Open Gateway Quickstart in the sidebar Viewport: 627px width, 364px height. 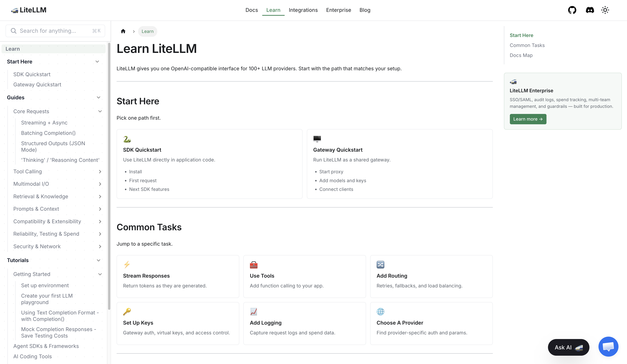coord(37,85)
